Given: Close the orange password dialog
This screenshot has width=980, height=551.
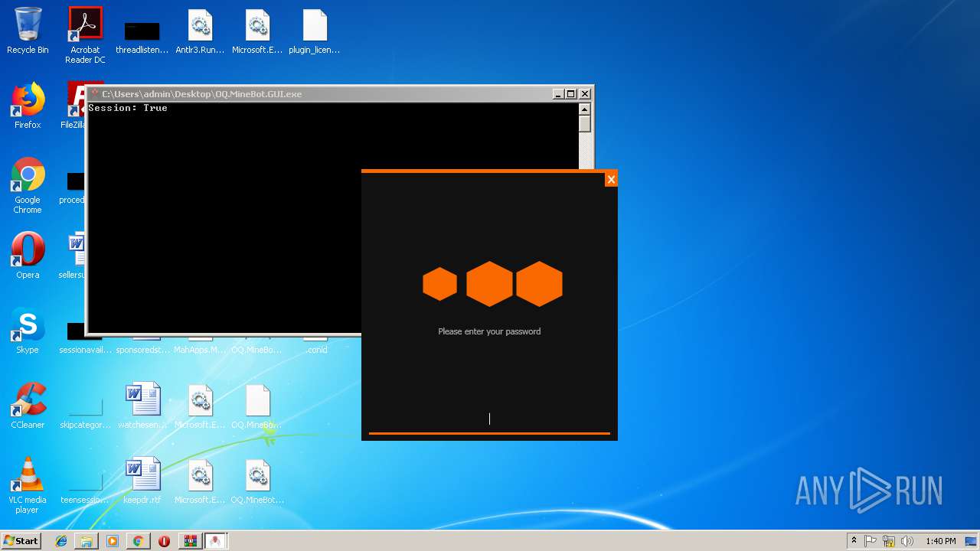Looking at the screenshot, I should 610,179.
